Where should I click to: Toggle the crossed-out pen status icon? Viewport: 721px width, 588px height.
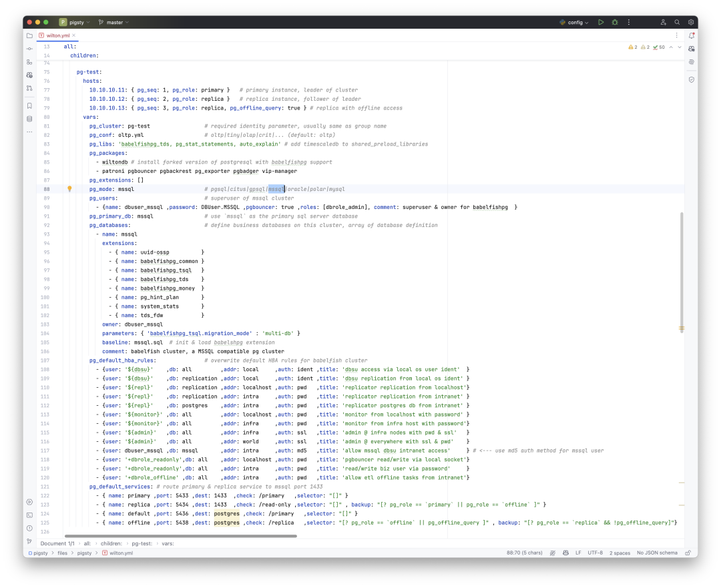[553, 553]
